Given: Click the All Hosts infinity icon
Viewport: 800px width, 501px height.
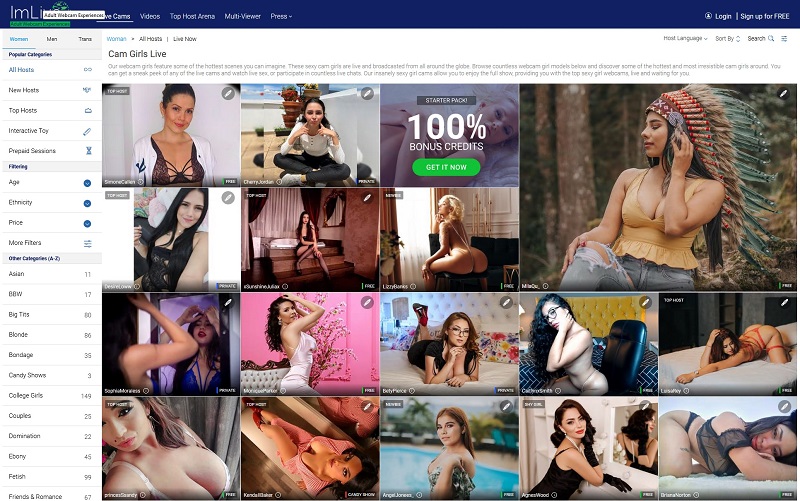Looking at the screenshot, I should (x=88, y=69).
